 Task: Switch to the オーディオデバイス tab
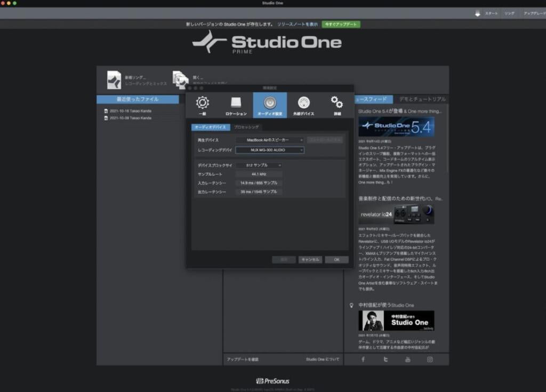(211, 127)
